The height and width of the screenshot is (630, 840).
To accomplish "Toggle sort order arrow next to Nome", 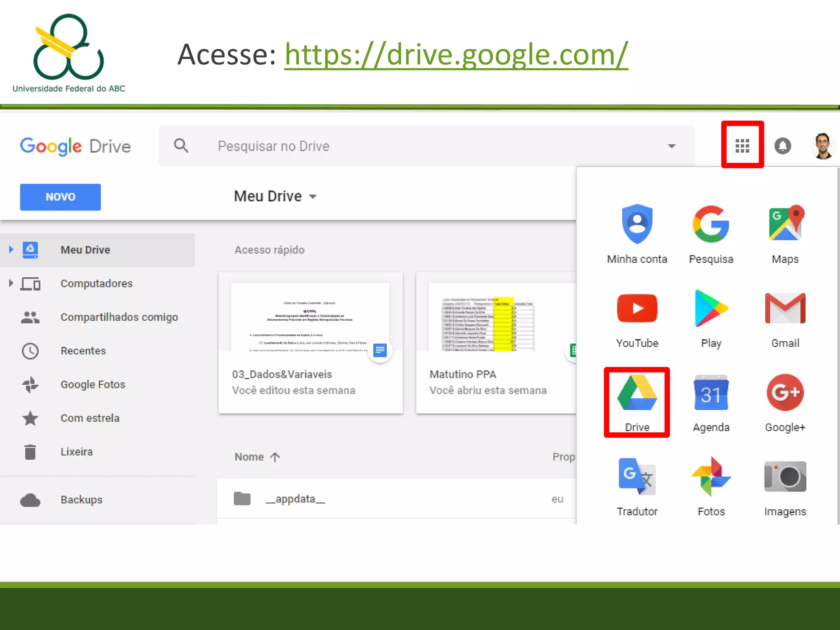I will [275, 457].
